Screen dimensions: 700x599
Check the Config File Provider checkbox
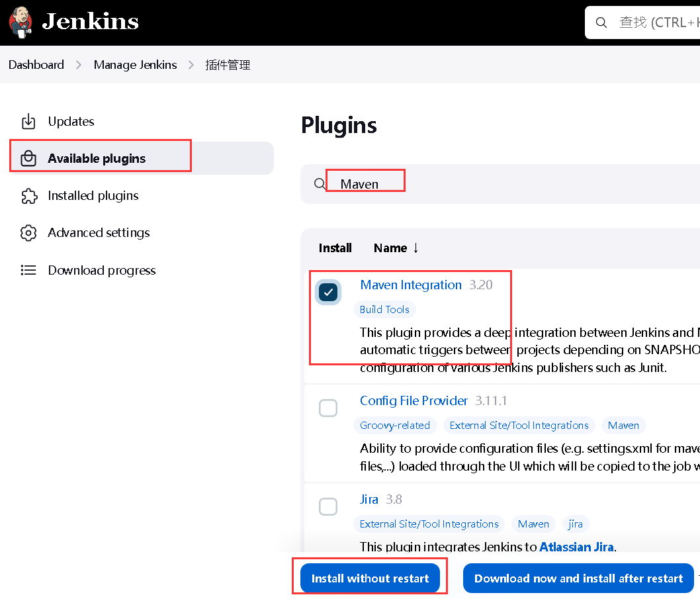click(328, 408)
